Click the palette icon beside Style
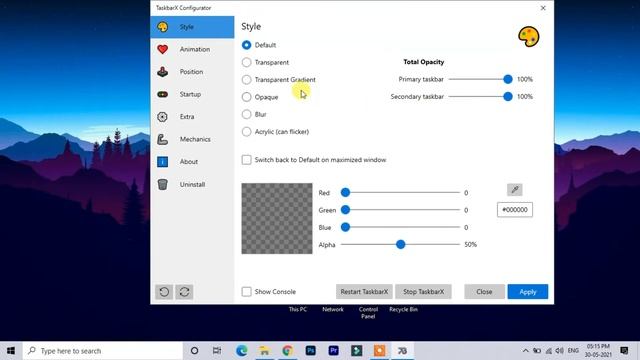This screenshot has height=360, width=640. (162, 27)
